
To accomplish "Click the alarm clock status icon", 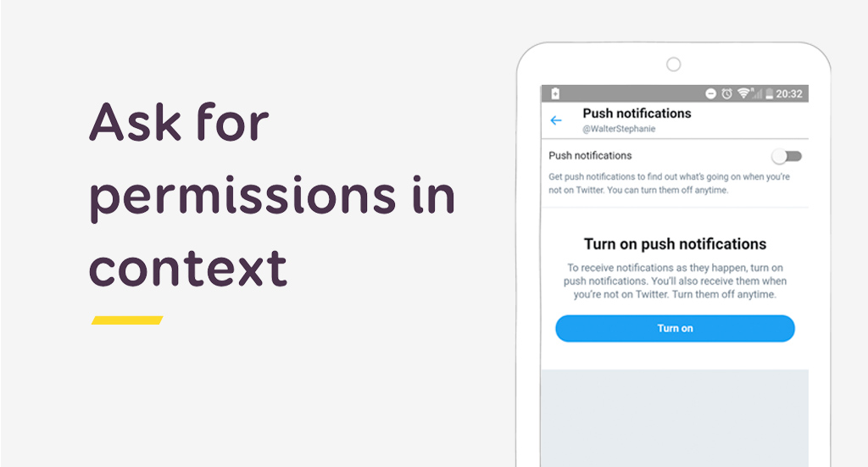I will [x=726, y=93].
